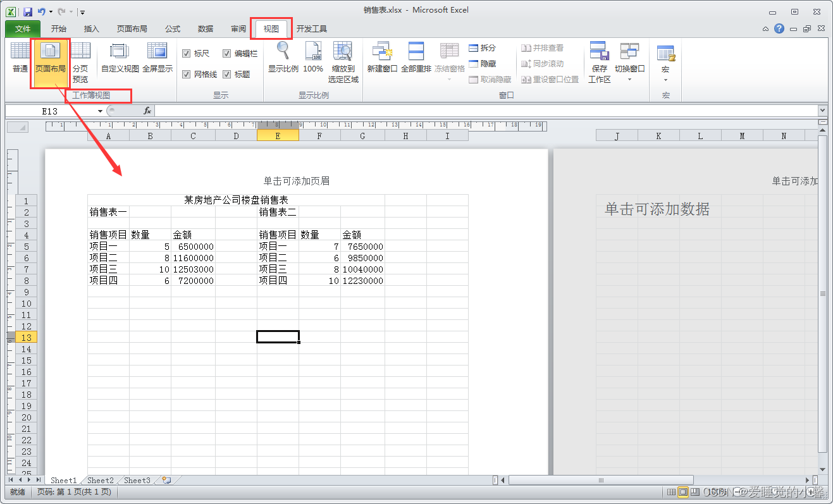Minimize the ribbon caret icon
The width and height of the screenshot is (833, 504).
(x=766, y=28)
